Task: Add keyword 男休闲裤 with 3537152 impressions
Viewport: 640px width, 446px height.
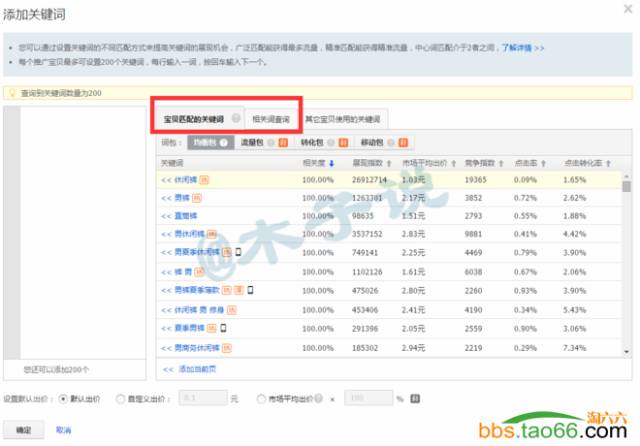Action: tap(183, 234)
